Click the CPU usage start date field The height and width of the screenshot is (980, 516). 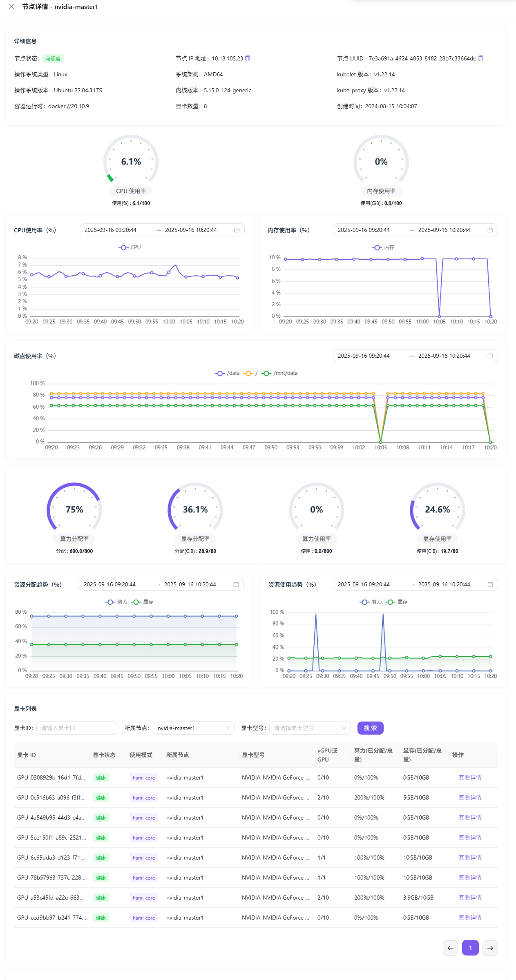(111, 230)
